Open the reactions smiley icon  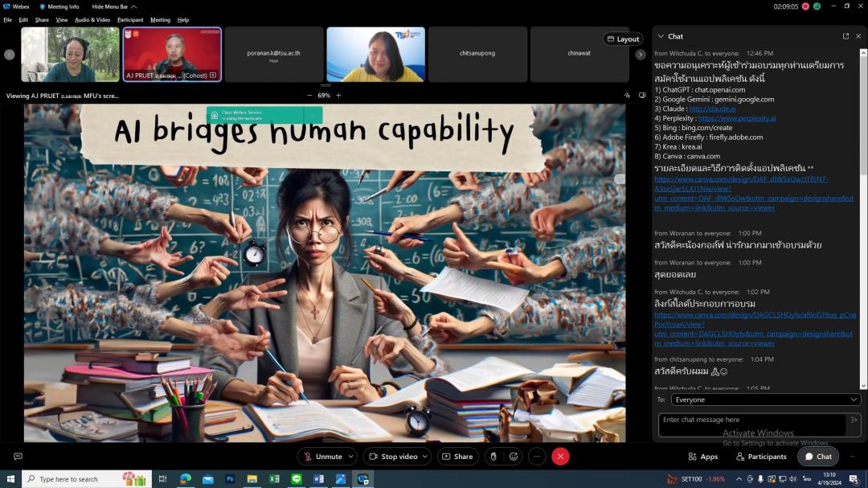tap(514, 457)
